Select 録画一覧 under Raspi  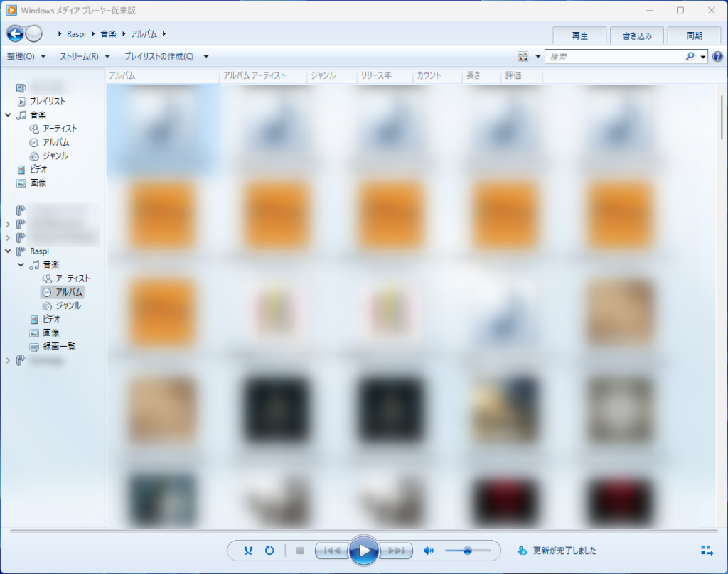coord(59,346)
